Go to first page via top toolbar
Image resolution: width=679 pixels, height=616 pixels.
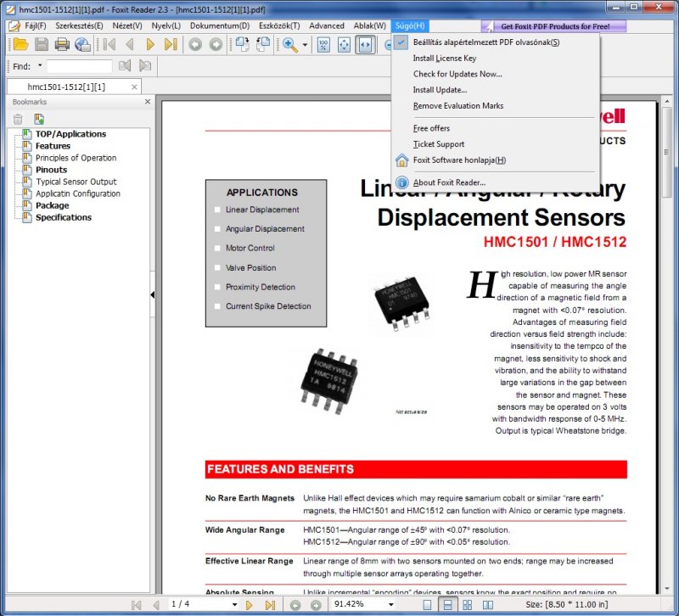pyautogui.click(x=109, y=45)
